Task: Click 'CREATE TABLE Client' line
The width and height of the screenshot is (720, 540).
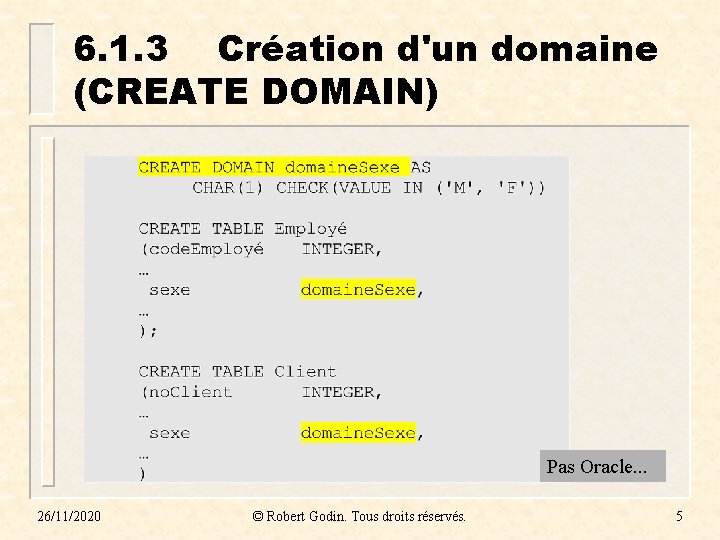Action: tap(237, 371)
